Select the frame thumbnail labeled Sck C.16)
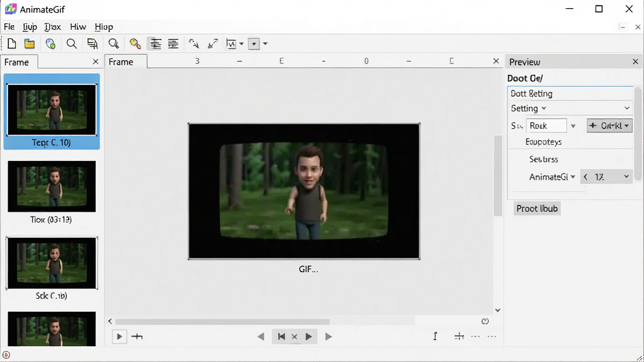This screenshot has width=644, height=362. (x=52, y=268)
